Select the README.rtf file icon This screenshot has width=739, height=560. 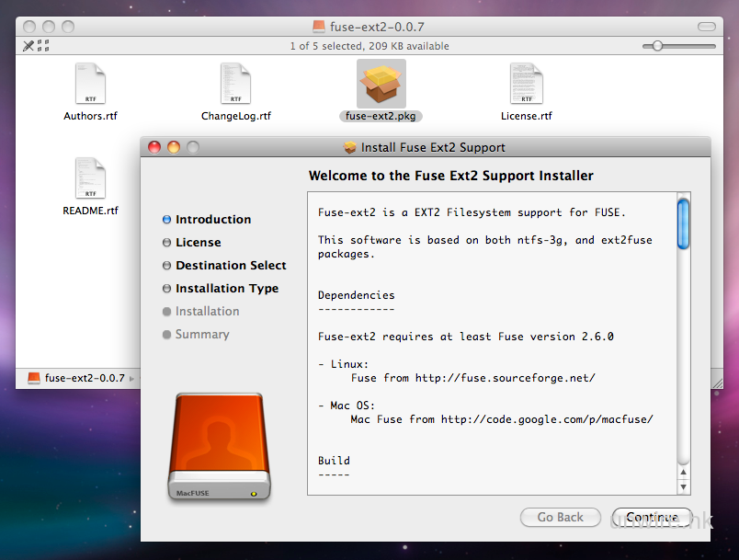click(90, 179)
